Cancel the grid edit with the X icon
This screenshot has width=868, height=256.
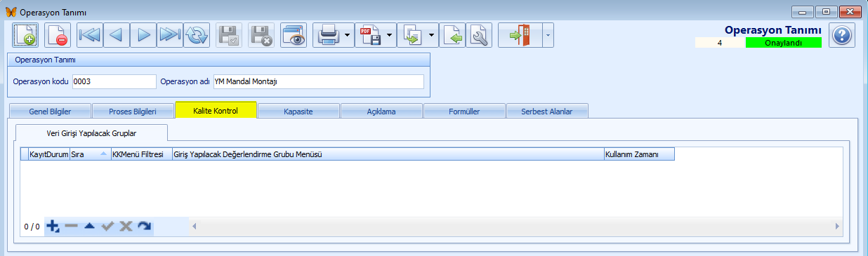(126, 226)
